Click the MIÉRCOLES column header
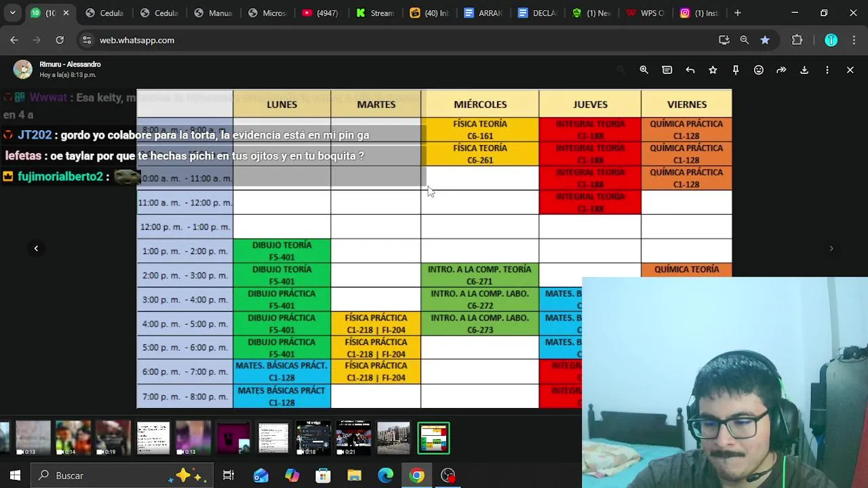This screenshot has height=488, width=868. pyautogui.click(x=480, y=104)
